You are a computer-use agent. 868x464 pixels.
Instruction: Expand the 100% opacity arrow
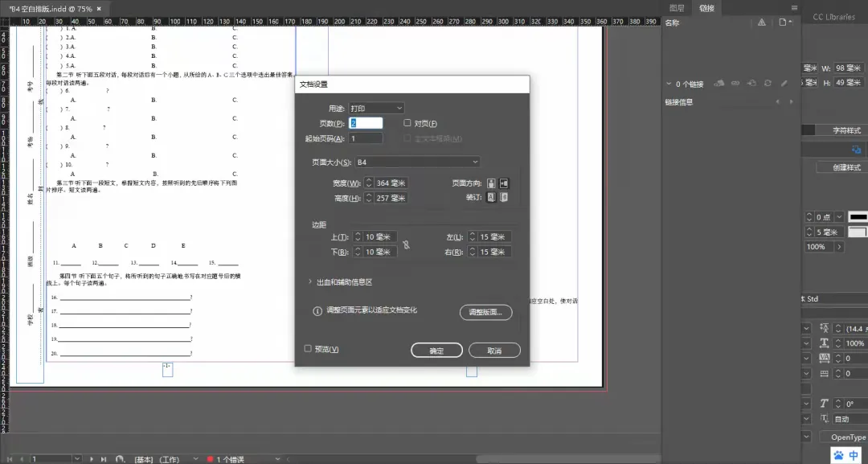pyautogui.click(x=839, y=247)
